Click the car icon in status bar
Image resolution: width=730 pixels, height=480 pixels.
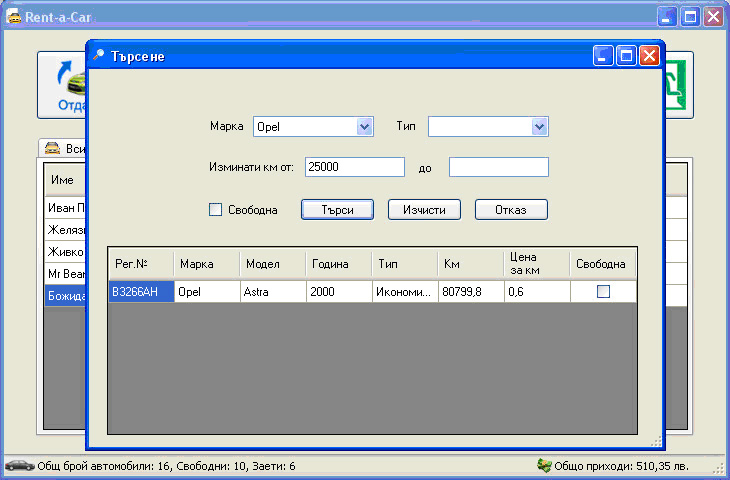[x=20, y=465]
